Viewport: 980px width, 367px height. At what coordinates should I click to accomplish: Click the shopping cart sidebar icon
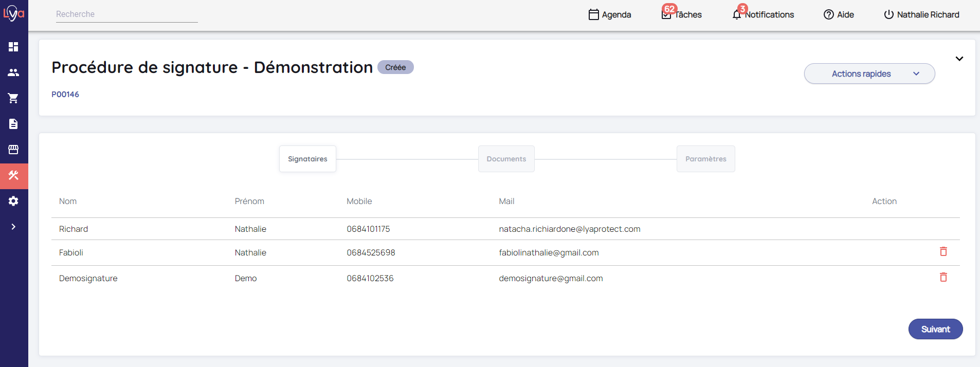point(13,98)
